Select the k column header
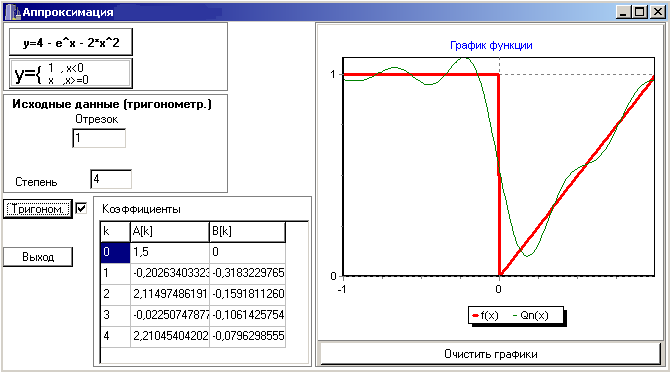 point(115,231)
